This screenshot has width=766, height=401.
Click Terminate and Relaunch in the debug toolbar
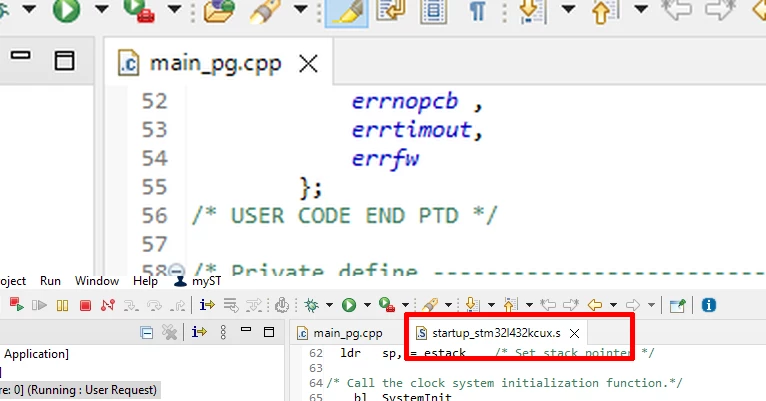coord(16,305)
